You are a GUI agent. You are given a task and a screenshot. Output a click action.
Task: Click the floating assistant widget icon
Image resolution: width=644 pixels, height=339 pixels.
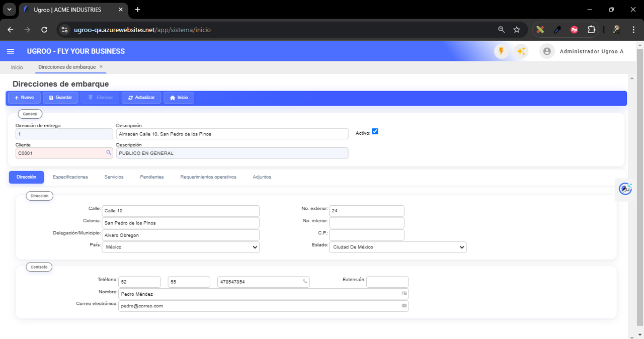(625, 189)
